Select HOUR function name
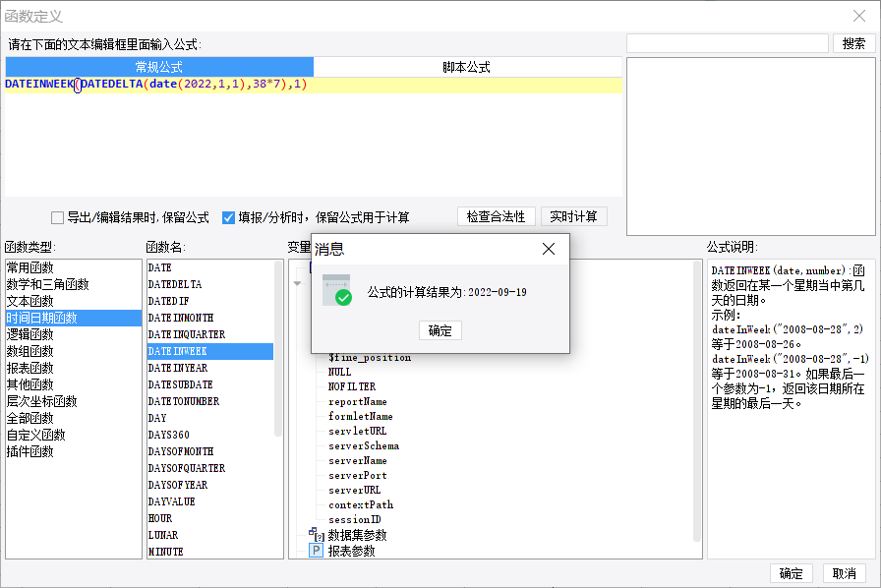Image resolution: width=881 pixels, height=588 pixels. (x=210, y=519)
